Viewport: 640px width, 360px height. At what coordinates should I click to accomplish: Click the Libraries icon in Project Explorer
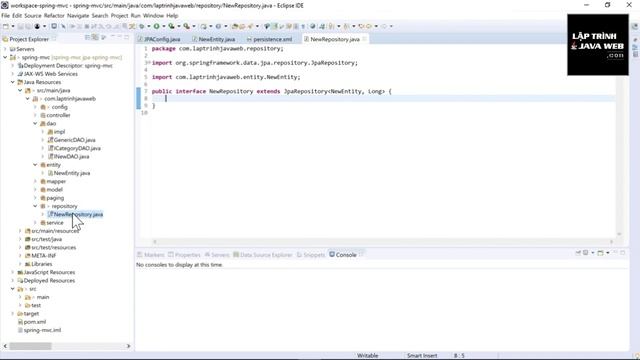click(x=28, y=264)
